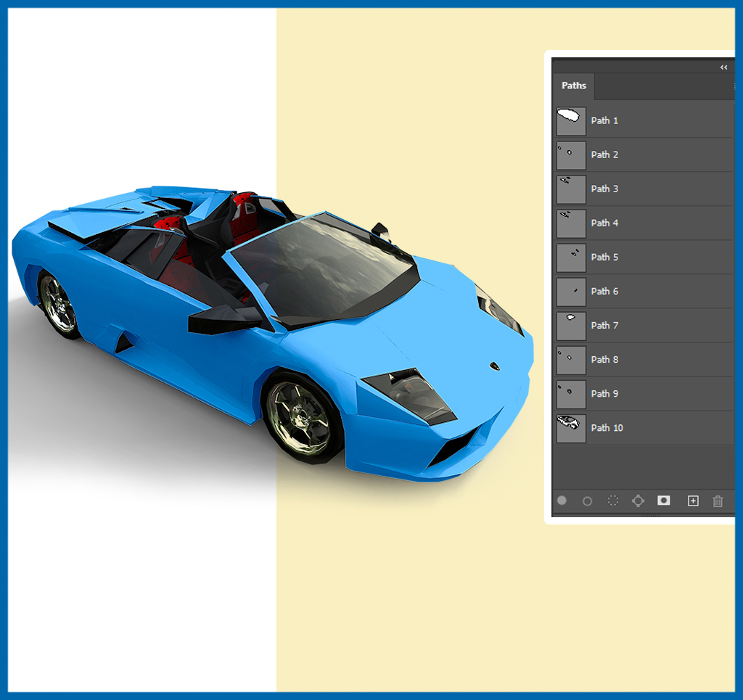Viewport: 743px width, 700px height.
Task: Make work path from selection
Action: pos(639,501)
